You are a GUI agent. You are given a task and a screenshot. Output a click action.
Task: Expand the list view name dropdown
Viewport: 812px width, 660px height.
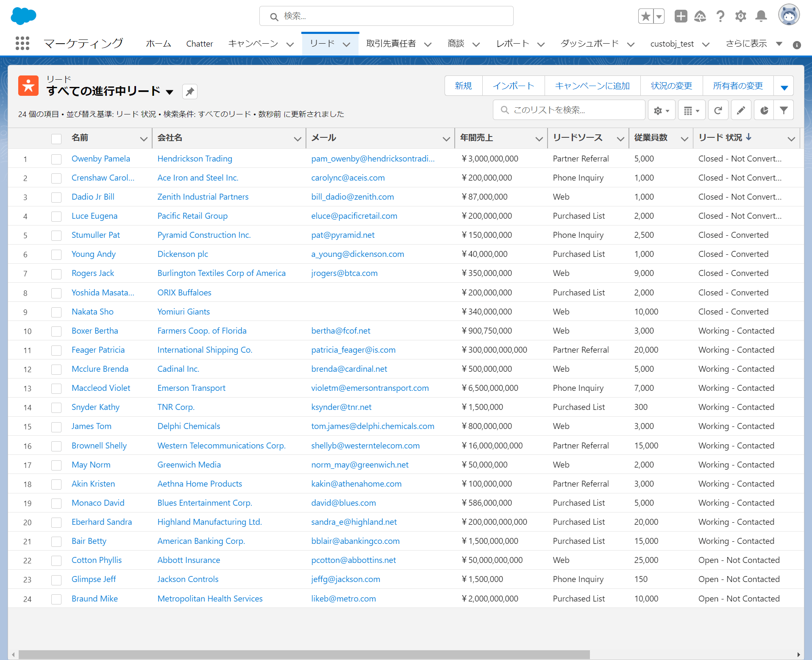coord(170,92)
